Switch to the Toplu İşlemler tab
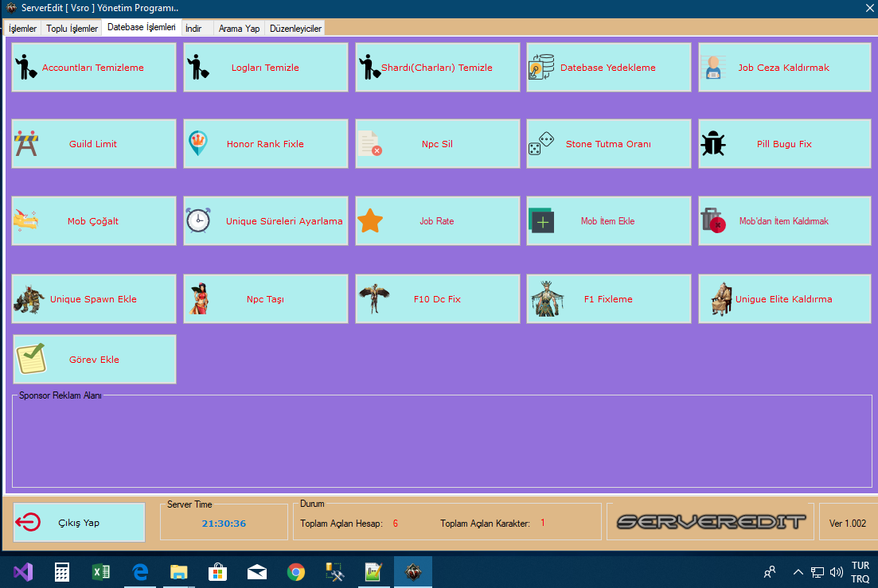The height and width of the screenshot is (588, 878). [72, 29]
